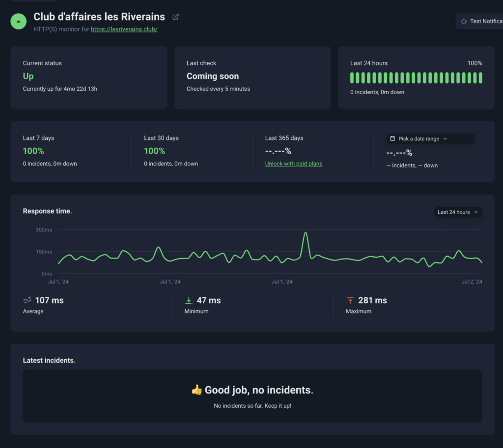The image size is (503, 448).
Task: Click the bell icon in Test Notification
Action: pos(463,22)
